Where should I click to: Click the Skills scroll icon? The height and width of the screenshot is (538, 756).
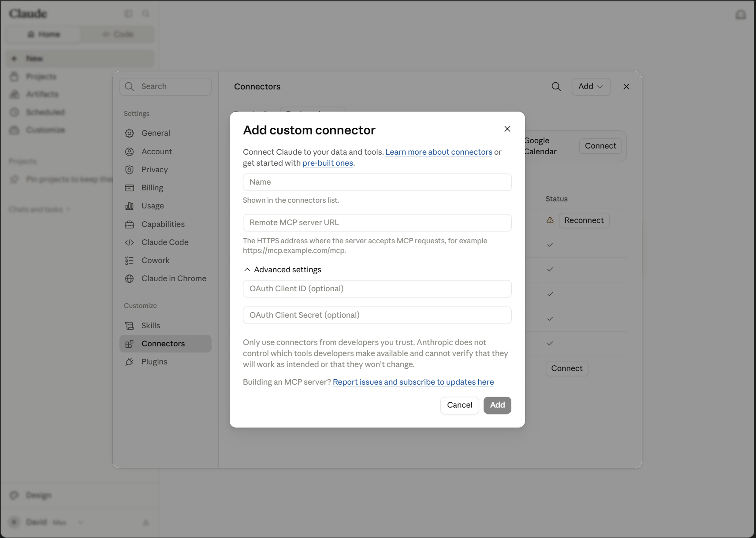pyautogui.click(x=129, y=326)
